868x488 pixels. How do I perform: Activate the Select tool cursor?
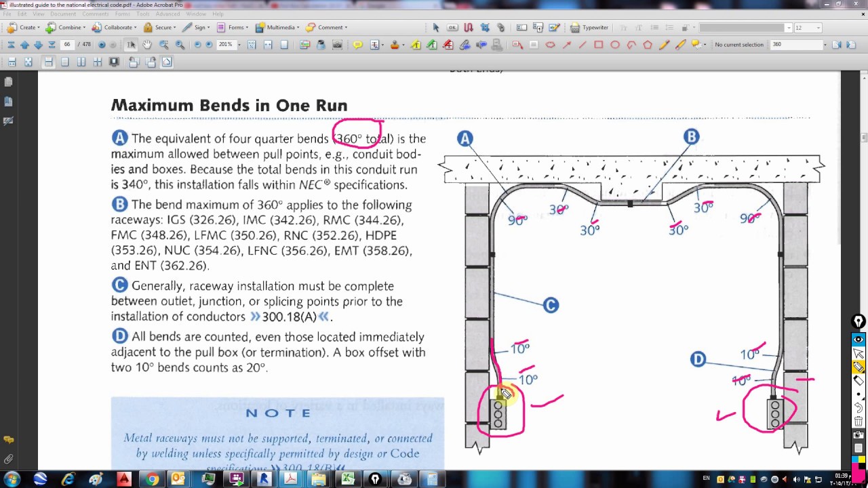point(132,45)
